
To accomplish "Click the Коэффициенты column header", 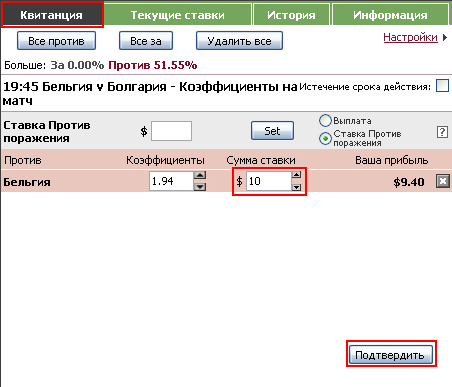I will coord(165,160).
